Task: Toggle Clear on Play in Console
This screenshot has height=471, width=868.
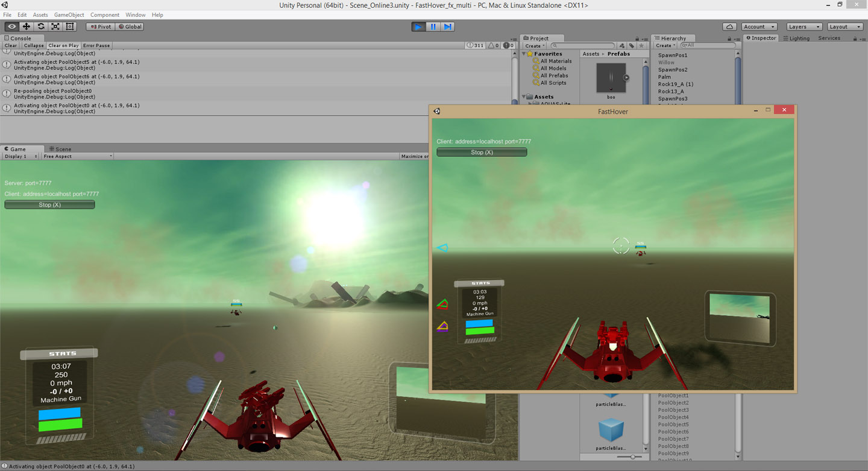Action: tap(63, 45)
